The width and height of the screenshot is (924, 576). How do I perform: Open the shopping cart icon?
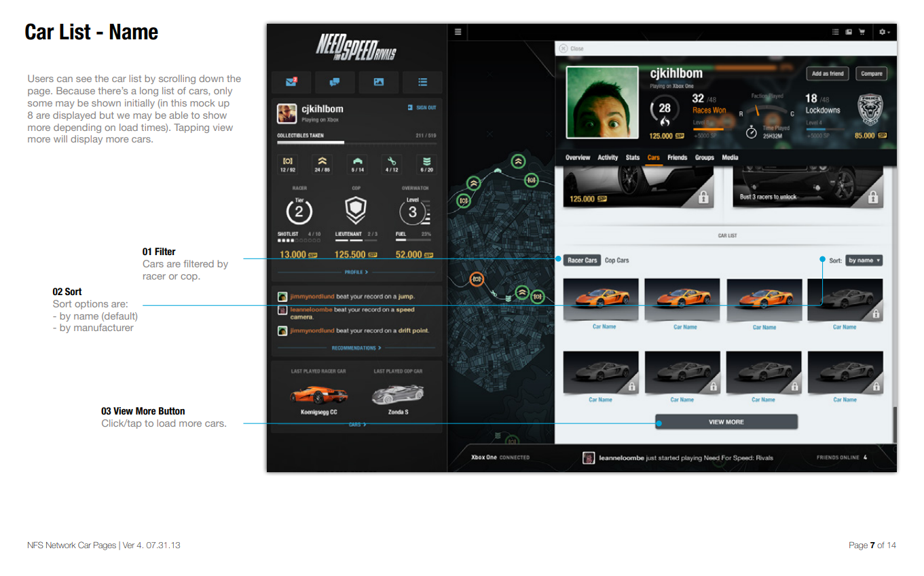pos(862,32)
